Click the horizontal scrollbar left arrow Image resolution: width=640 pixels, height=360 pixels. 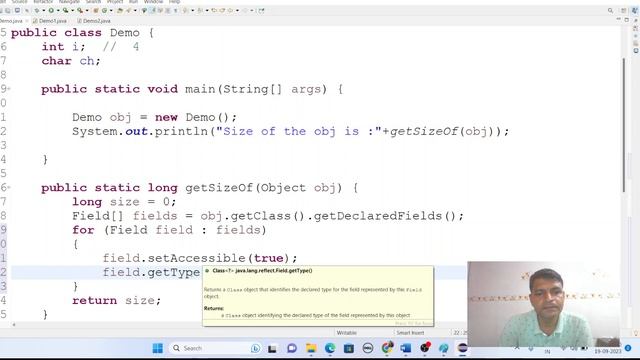tap(14, 325)
